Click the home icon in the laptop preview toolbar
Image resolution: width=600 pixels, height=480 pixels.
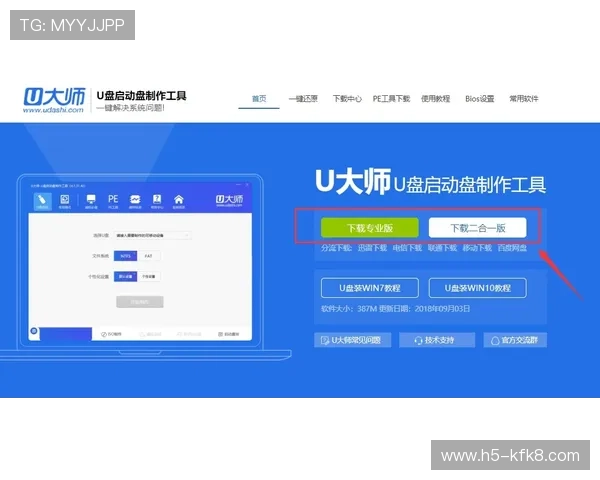pyautogui.click(x=179, y=201)
